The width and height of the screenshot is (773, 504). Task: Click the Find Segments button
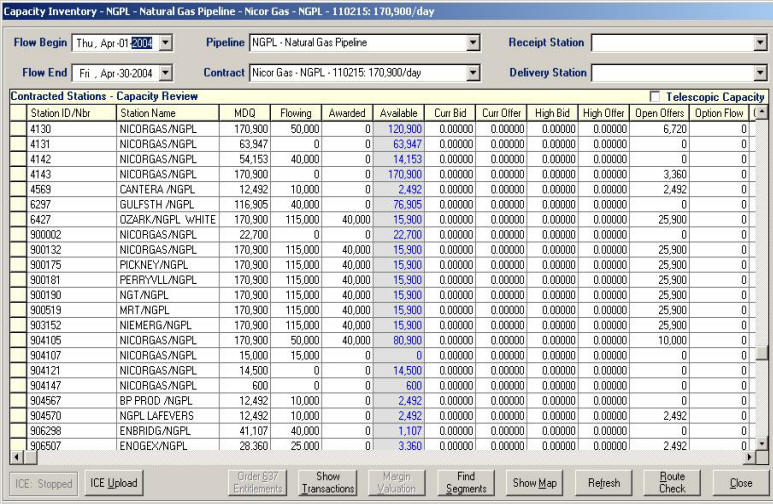466,483
